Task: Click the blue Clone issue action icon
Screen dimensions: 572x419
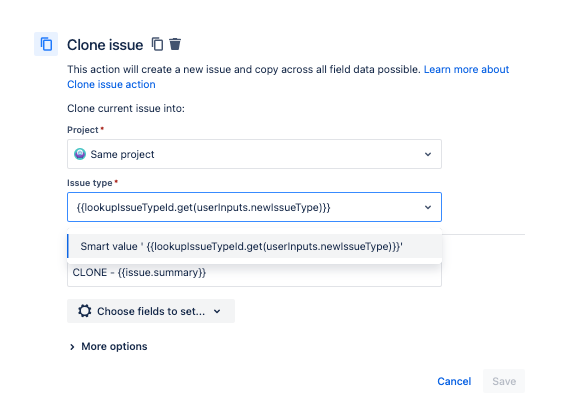Action: point(46,44)
